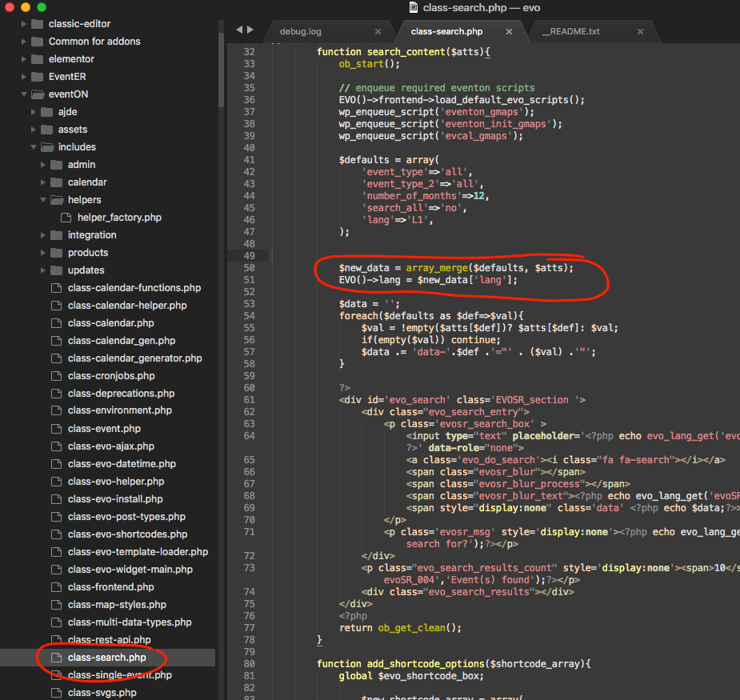
Task: Collapse the helpers folder
Action: pos(43,200)
